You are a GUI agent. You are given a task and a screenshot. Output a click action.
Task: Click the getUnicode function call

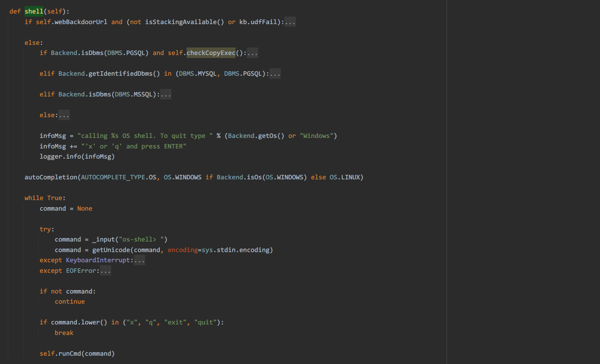coord(111,250)
